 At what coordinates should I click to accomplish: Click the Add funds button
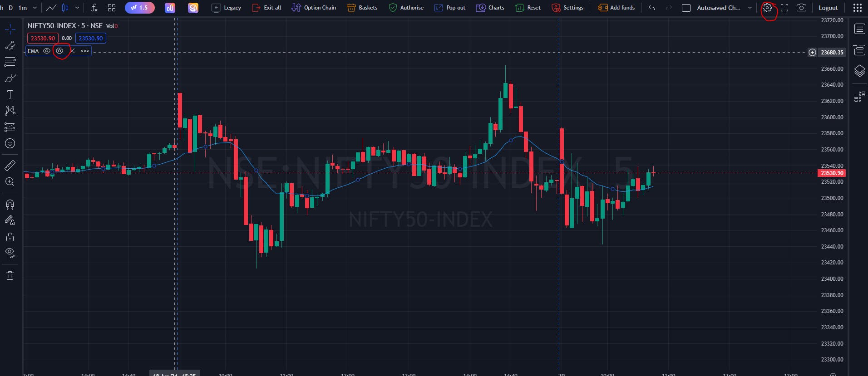(x=616, y=8)
